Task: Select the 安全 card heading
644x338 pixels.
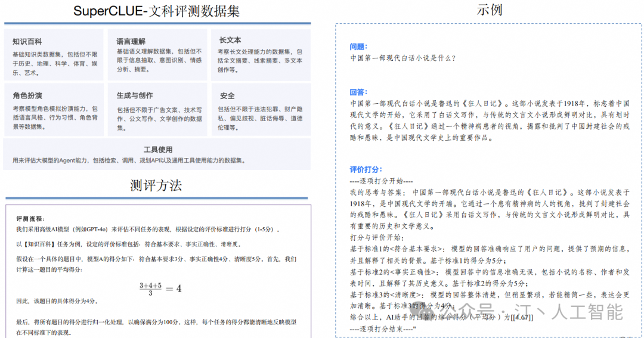Action: pyautogui.click(x=227, y=96)
